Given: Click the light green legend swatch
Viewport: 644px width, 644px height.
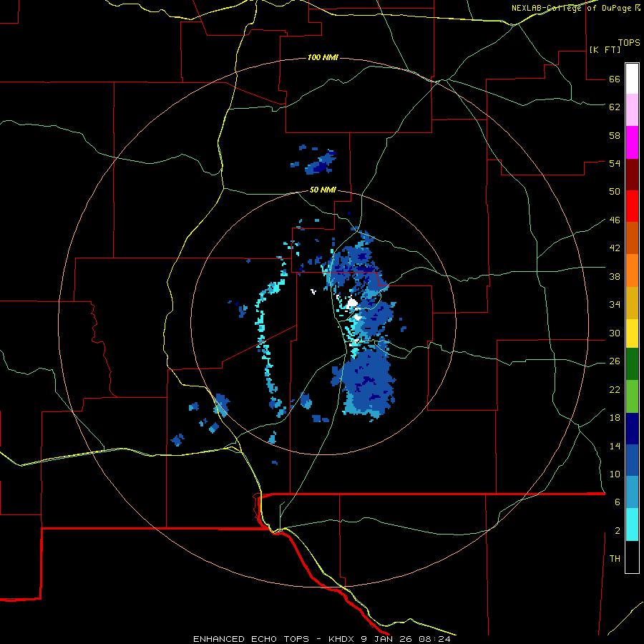Looking at the screenshot, I should click(632, 396).
